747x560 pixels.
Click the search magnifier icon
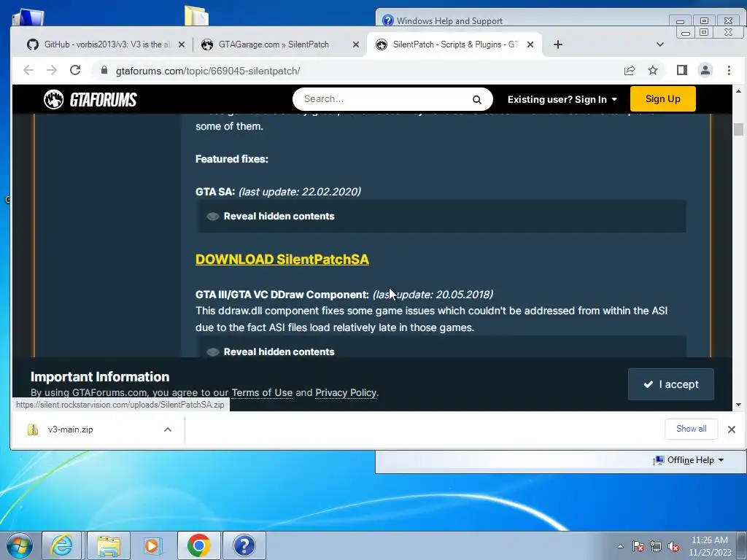(477, 99)
